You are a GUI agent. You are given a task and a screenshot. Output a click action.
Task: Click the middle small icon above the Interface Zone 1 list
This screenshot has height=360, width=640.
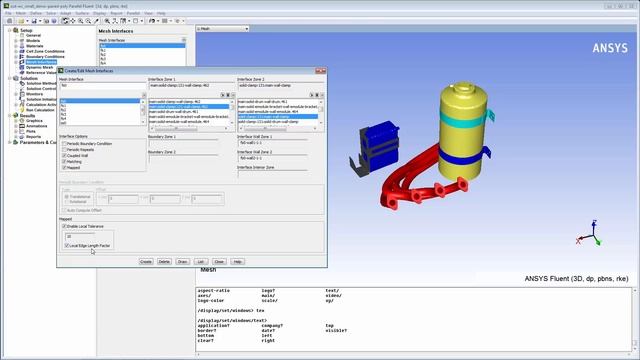[228, 95]
